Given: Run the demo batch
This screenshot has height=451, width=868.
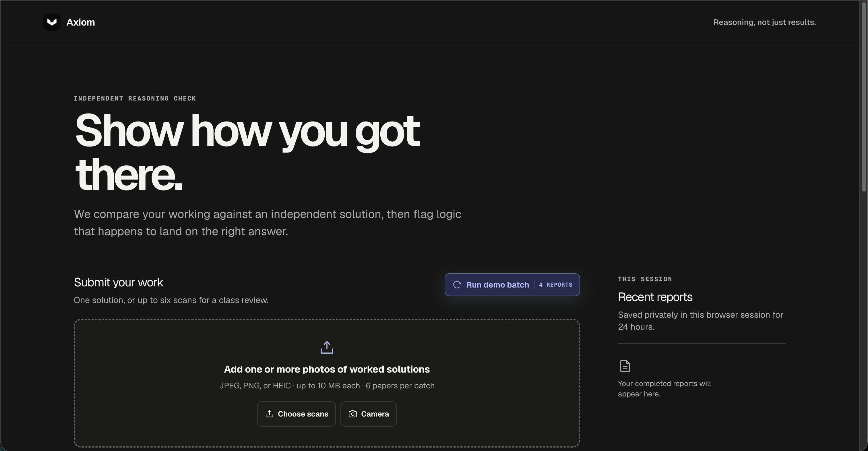Looking at the screenshot, I should pos(512,285).
